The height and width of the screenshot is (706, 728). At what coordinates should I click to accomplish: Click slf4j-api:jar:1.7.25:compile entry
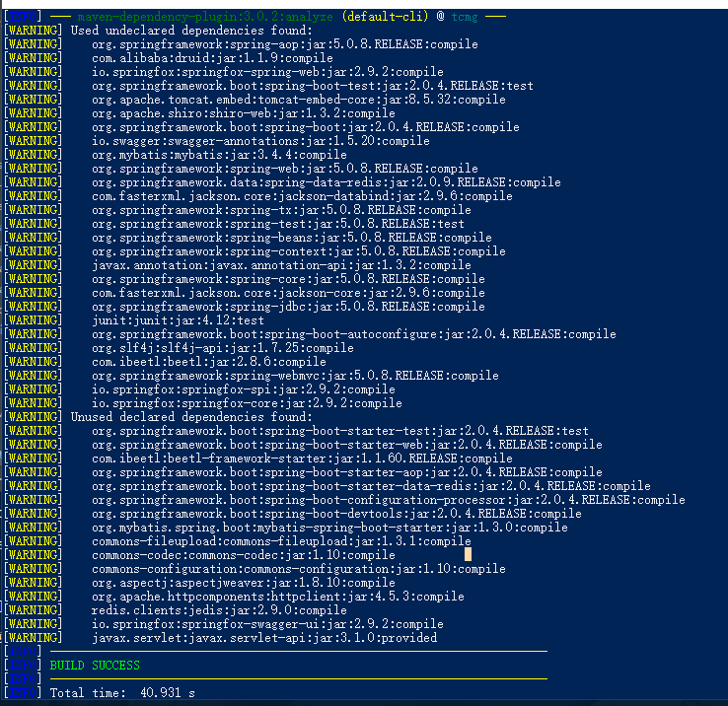point(222,348)
